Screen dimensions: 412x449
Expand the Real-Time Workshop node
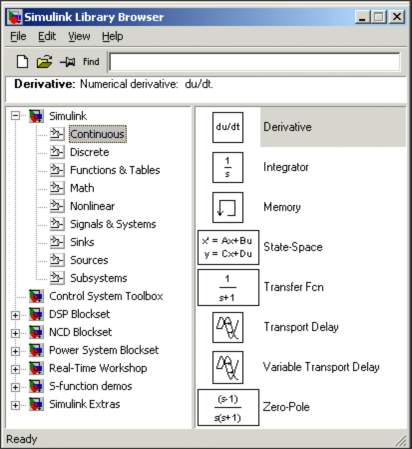coord(15,369)
